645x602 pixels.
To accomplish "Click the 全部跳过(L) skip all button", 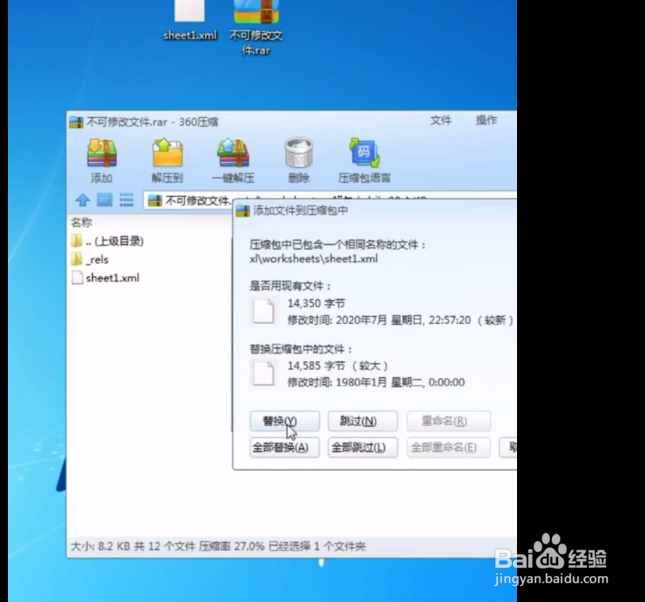I will pyautogui.click(x=362, y=447).
